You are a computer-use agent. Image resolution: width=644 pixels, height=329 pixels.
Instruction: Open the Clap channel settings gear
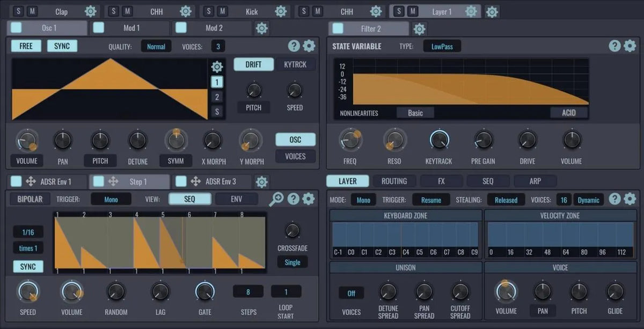[x=90, y=11]
